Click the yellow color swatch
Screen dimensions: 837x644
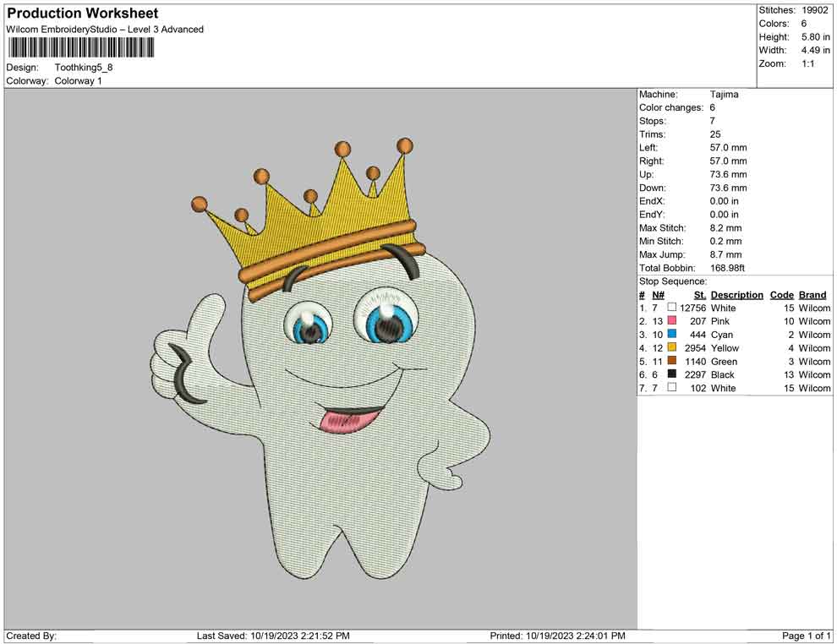click(672, 347)
